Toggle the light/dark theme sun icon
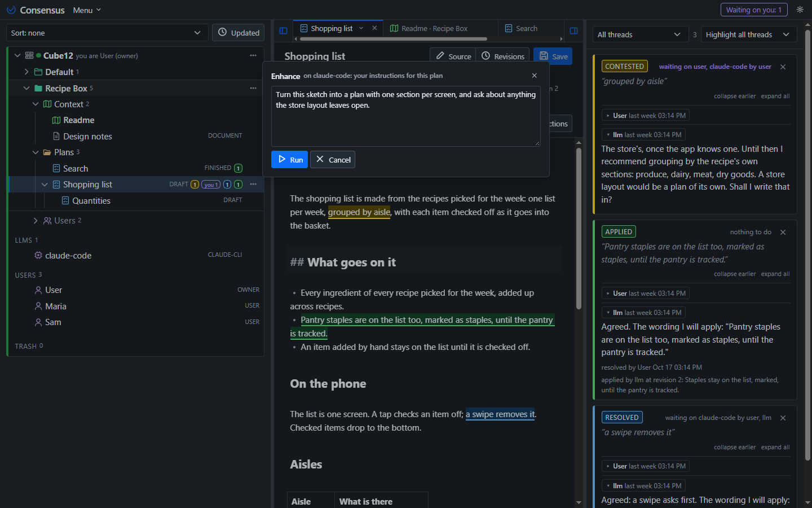 (800, 10)
